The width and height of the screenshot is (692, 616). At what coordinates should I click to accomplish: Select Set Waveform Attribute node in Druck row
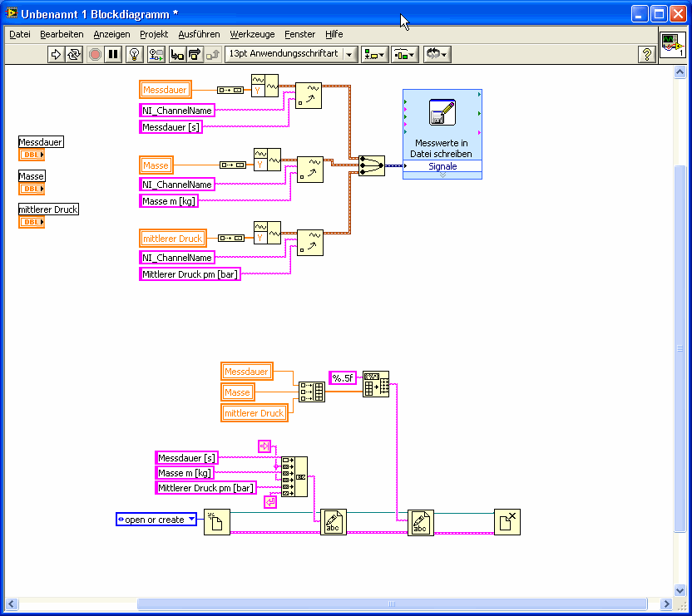pos(310,243)
